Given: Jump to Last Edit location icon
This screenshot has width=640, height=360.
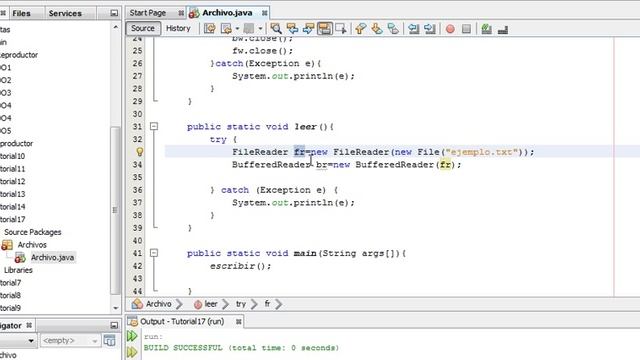Looking at the screenshot, I should [210, 29].
